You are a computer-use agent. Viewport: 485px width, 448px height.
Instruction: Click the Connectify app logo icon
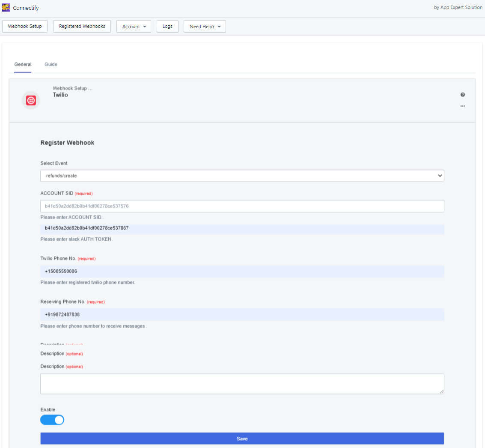pyautogui.click(x=6, y=7)
